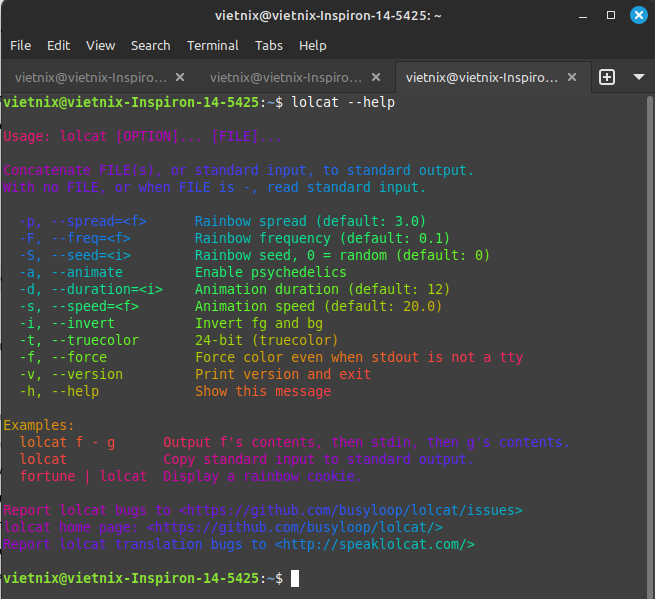Close the second terminal tab
The image size is (655, 599).
376,77
